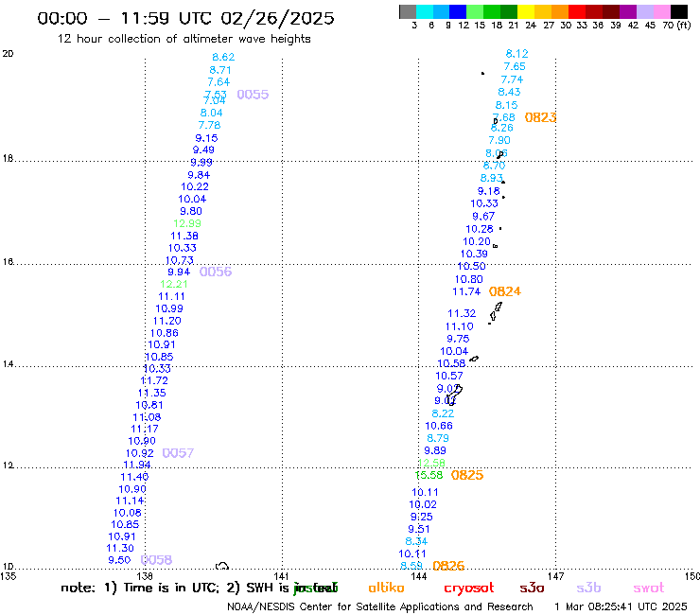
Task: Click subtitle '12 hour collection of altimeter wave heights'
Action: tap(184, 39)
